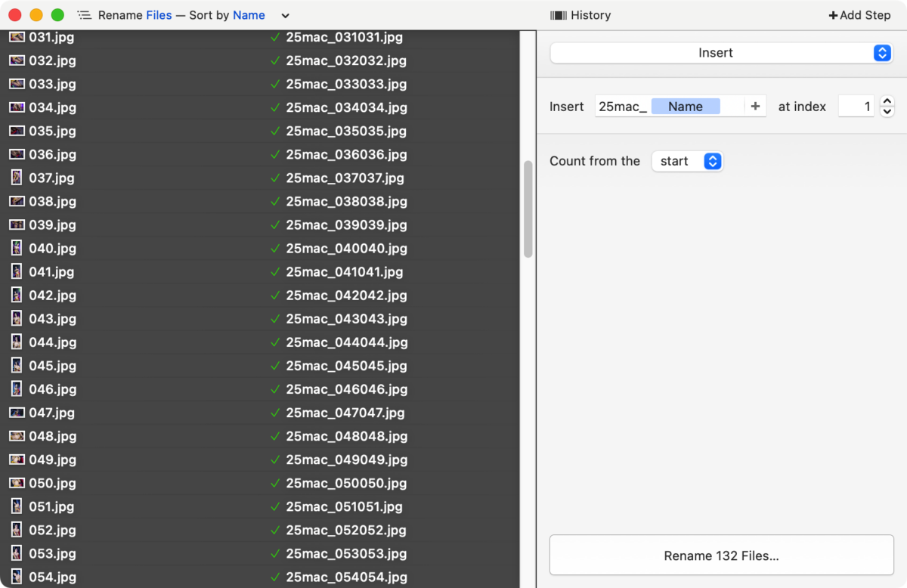The height and width of the screenshot is (588, 907).
Task: Open the History panel
Action: click(580, 15)
